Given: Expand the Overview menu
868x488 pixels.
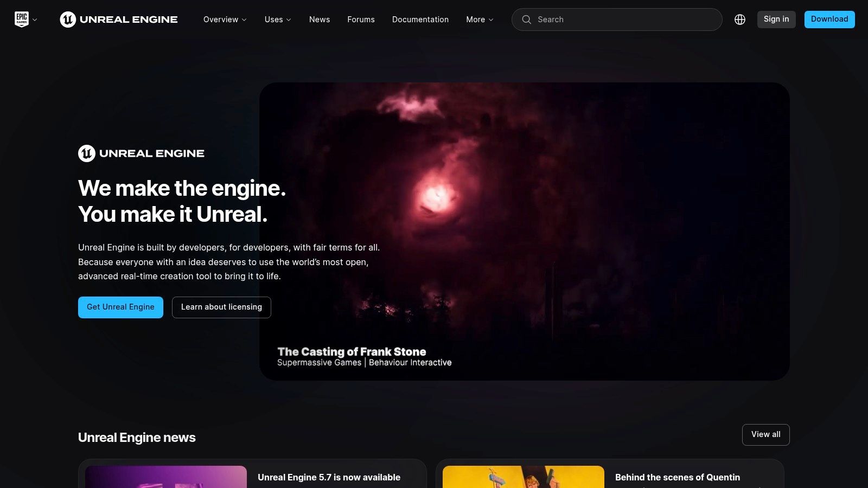Looking at the screenshot, I should click(x=225, y=20).
